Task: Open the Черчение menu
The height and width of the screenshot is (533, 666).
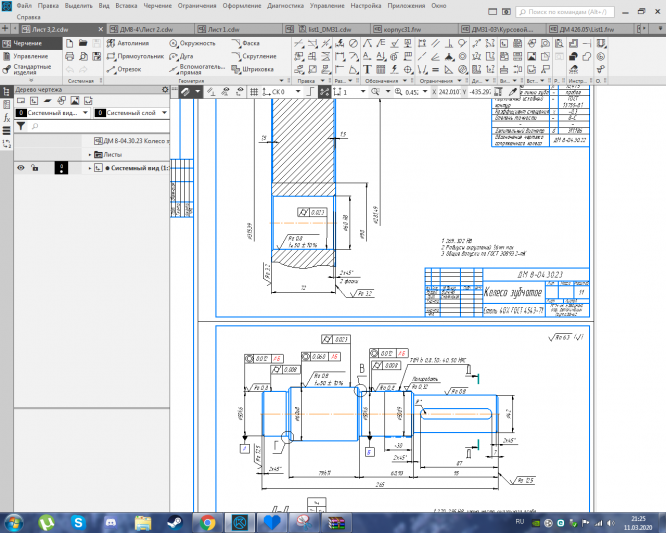Action: [157, 5]
